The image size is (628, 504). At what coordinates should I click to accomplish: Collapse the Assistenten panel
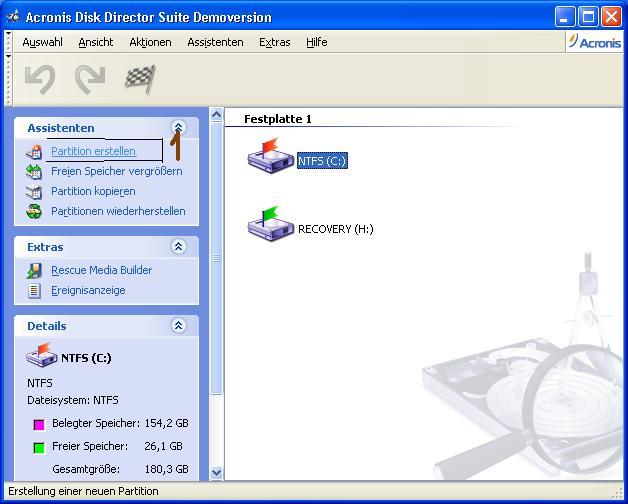tap(178, 127)
